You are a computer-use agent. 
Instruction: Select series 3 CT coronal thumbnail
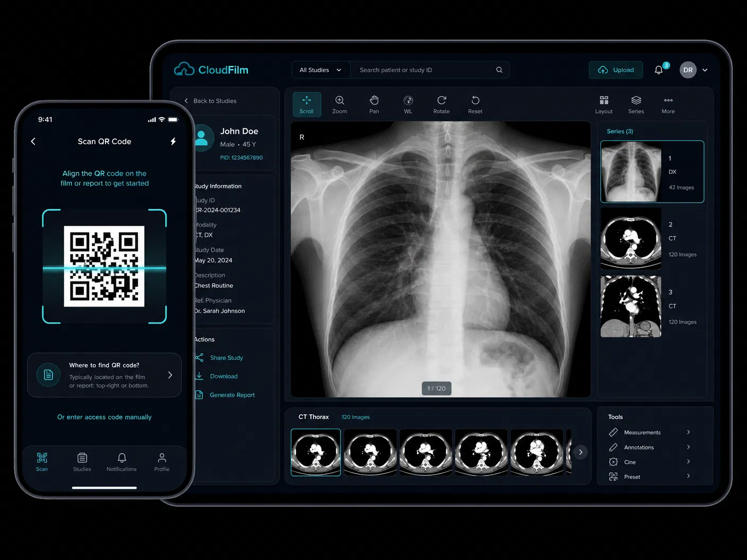tap(631, 307)
